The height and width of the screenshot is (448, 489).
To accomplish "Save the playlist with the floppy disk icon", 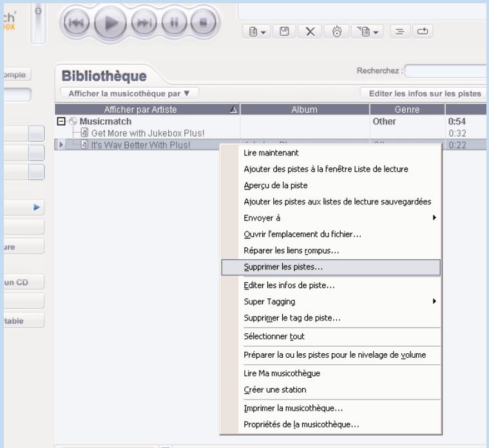I will [284, 32].
